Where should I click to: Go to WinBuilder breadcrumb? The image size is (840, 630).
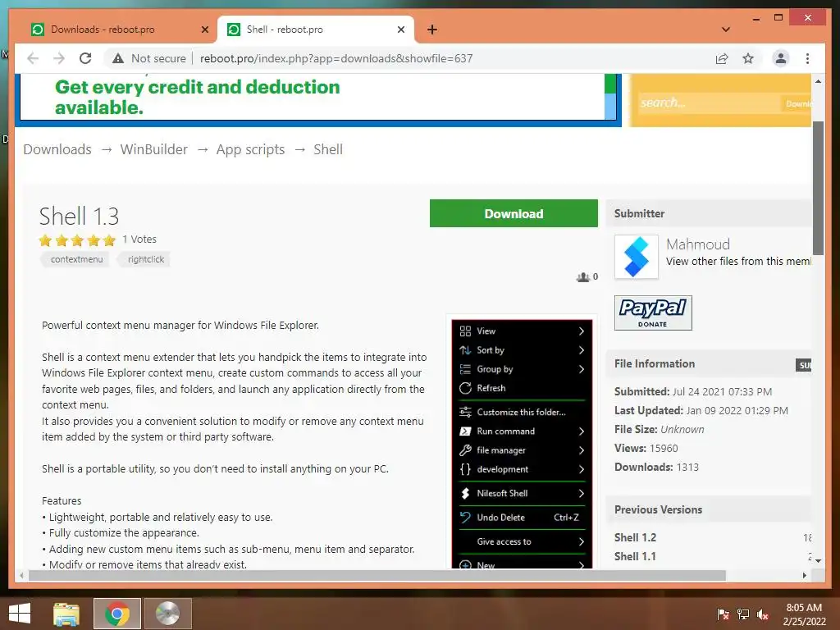click(153, 149)
